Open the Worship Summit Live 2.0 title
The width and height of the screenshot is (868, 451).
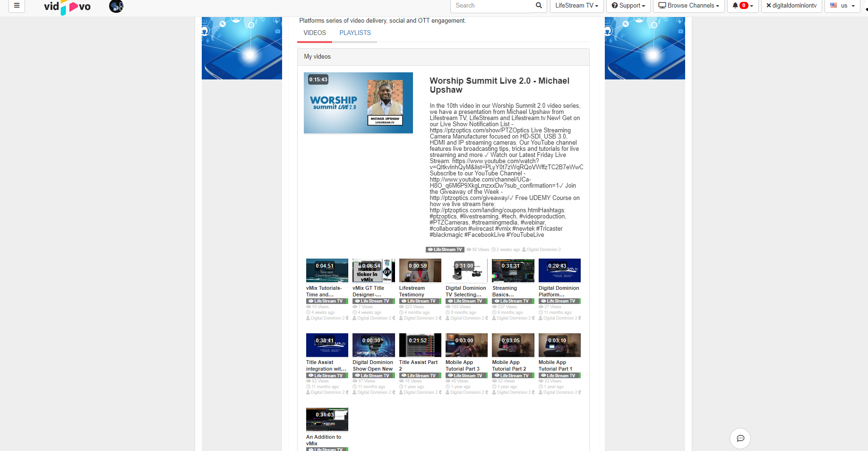tap(499, 85)
